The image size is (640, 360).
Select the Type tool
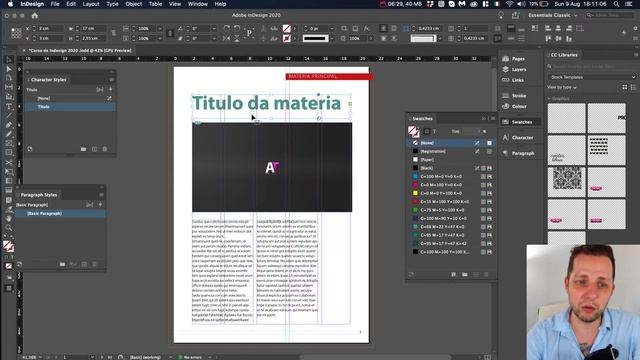point(9,106)
